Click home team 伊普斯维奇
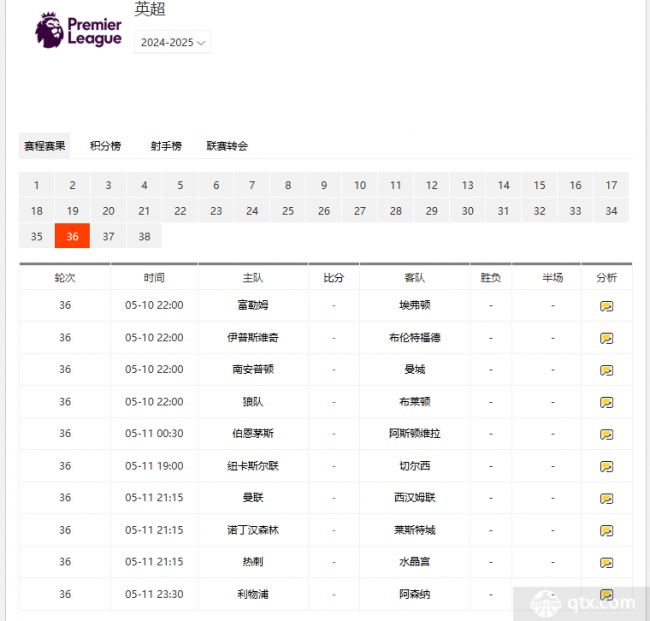This screenshot has height=621, width=650. [253, 337]
